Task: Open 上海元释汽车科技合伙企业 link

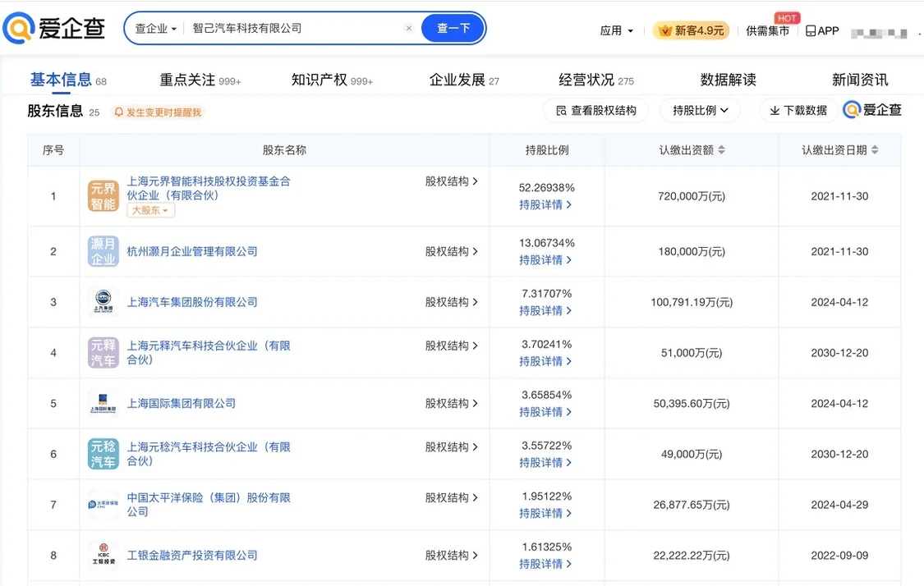Action: [x=209, y=352]
